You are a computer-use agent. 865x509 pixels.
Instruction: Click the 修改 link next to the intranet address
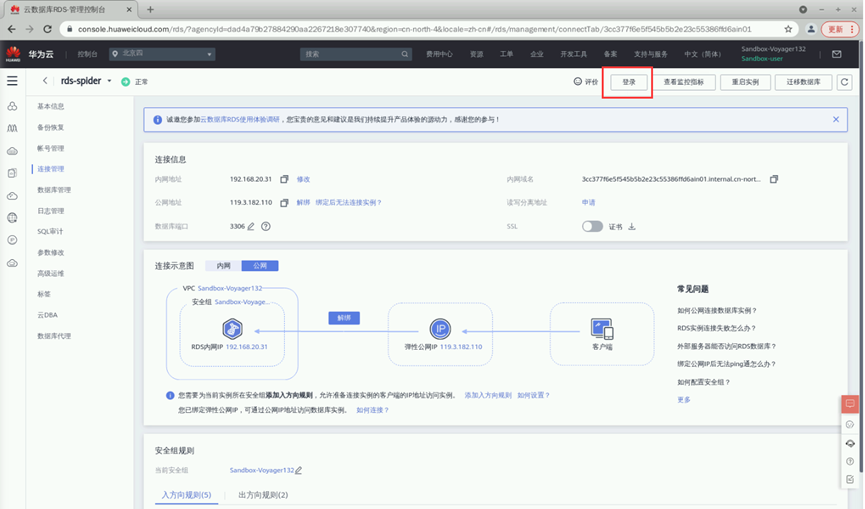coord(303,179)
